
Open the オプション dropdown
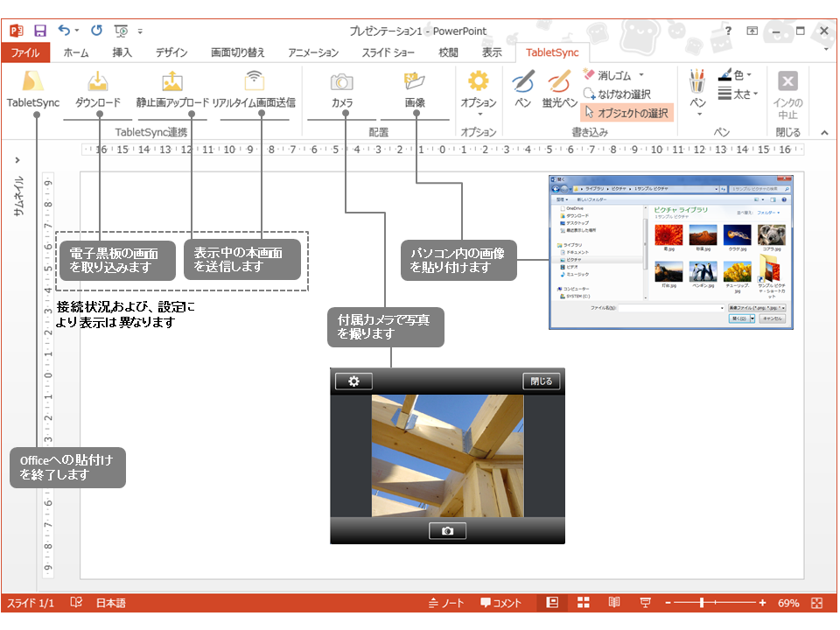478,93
